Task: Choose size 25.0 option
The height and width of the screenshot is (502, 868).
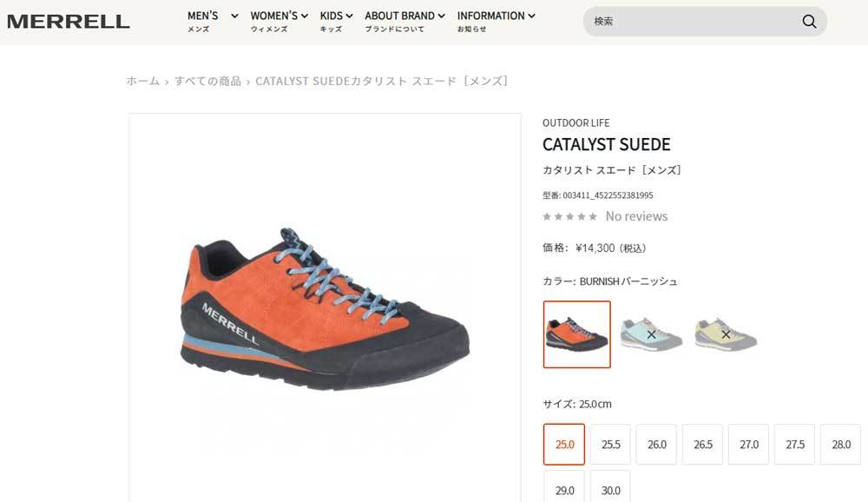Action: [564, 445]
